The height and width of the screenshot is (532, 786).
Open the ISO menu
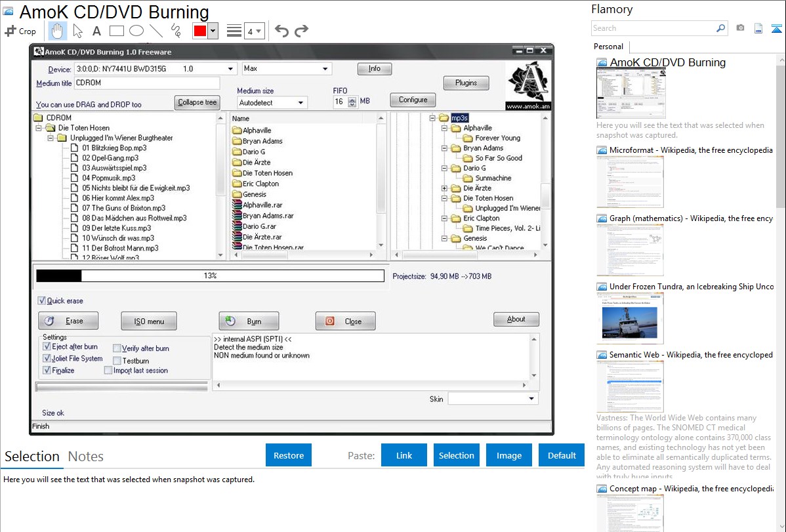pyautogui.click(x=149, y=321)
